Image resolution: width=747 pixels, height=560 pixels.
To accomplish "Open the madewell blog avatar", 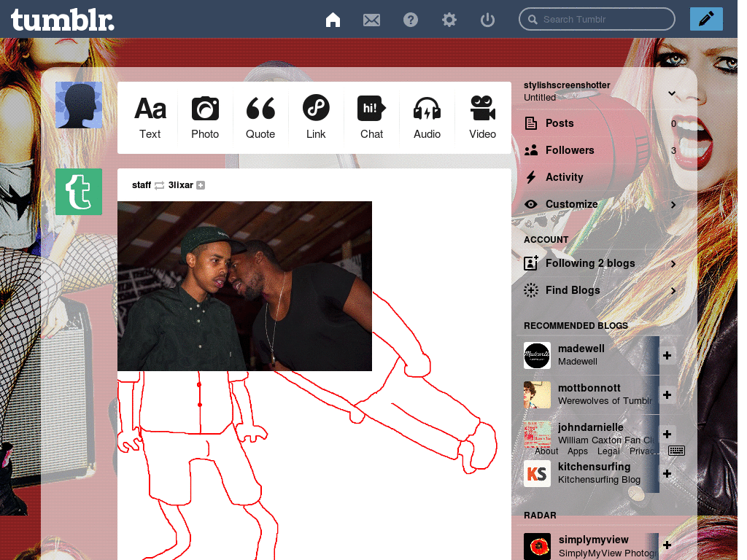I will [537, 355].
